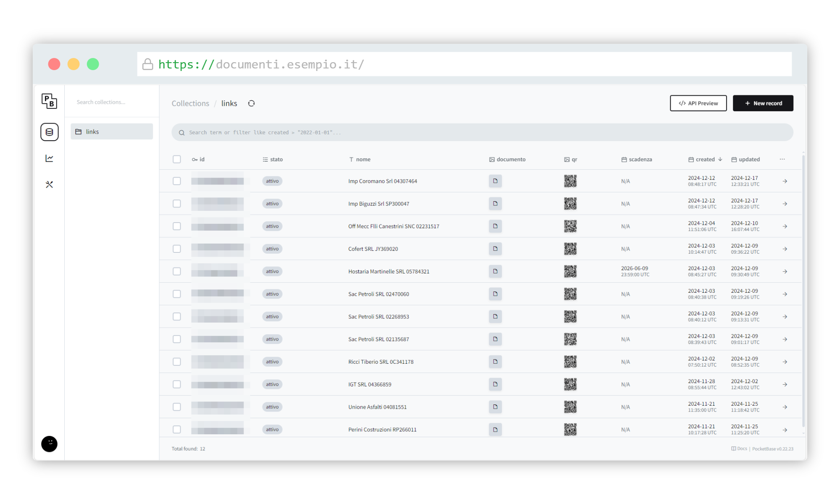The height and width of the screenshot is (504, 840).
Task: Sort by the qr column header
Action: pyautogui.click(x=570, y=159)
